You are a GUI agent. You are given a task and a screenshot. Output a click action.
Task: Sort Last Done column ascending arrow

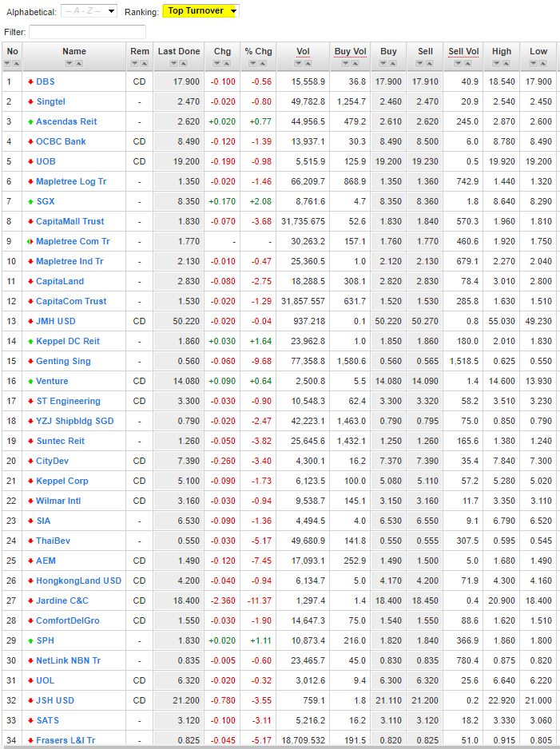(x=184, y=64)
